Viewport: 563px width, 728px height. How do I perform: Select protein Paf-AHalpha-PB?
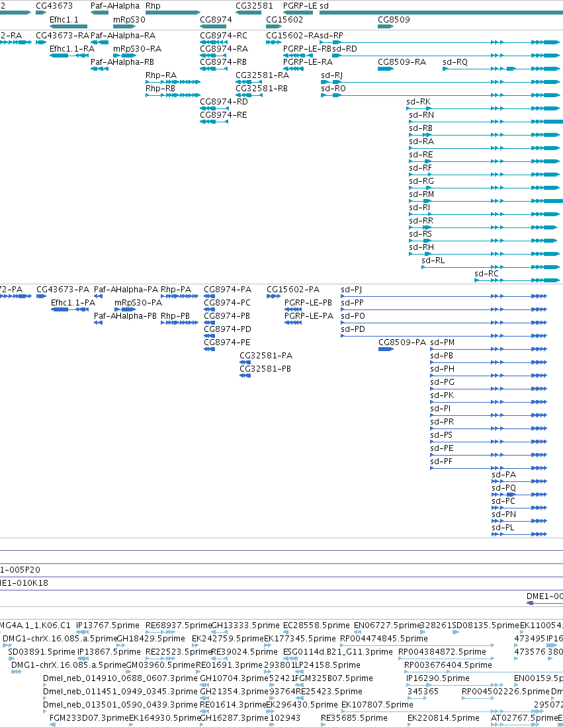coord(126,316)
